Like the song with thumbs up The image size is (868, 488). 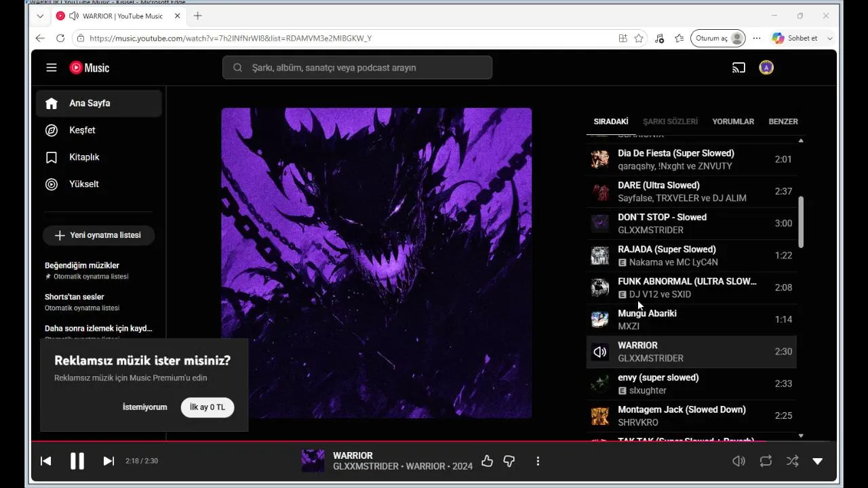click(487, 461)
